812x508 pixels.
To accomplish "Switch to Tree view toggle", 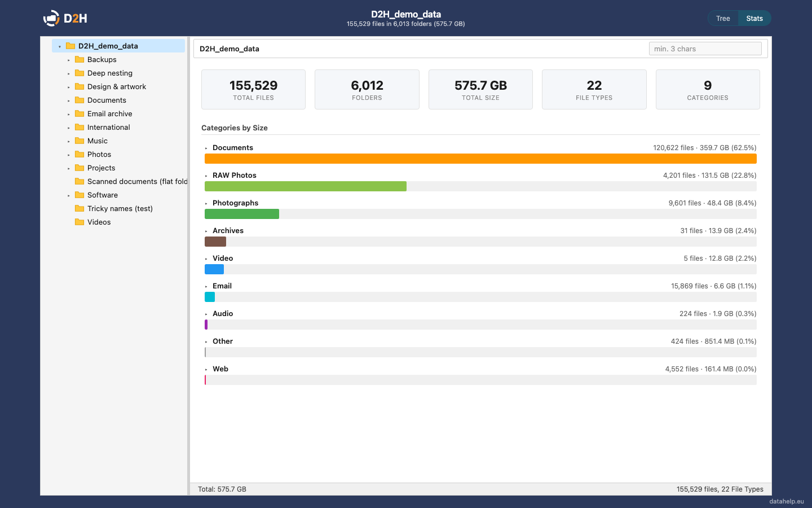I will pyautogui.click(x=723, y=18).
